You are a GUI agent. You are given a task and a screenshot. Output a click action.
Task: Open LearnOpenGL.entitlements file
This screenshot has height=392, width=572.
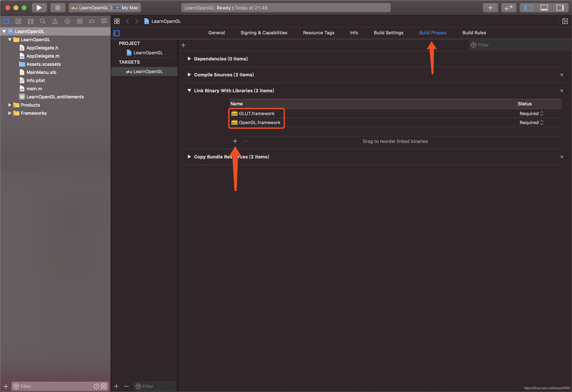pyautogui.click(x=55, y=97)
